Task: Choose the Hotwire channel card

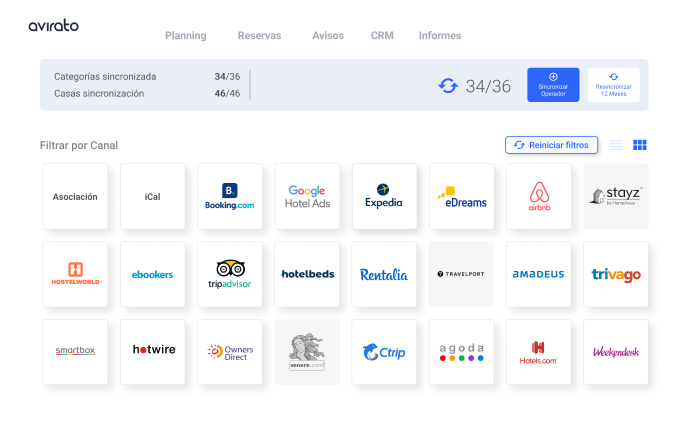Action: point(153,352)
